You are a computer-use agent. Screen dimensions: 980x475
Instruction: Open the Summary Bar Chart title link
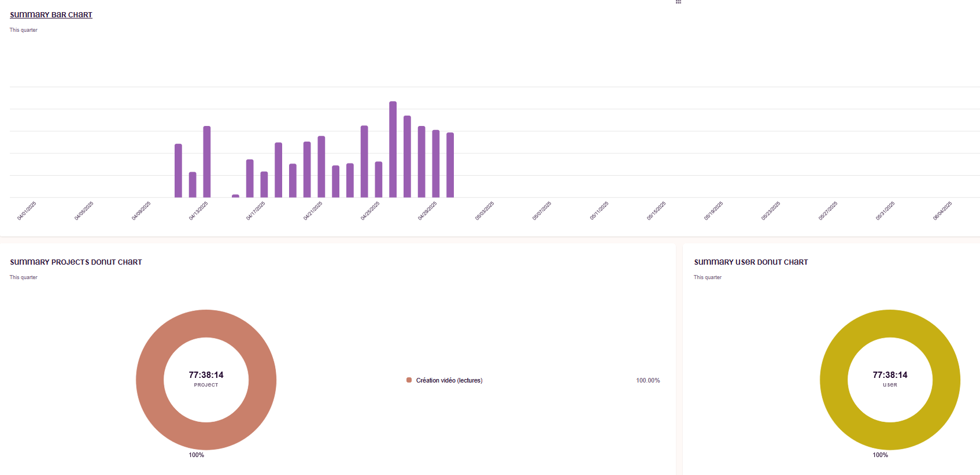click(51, 15)
